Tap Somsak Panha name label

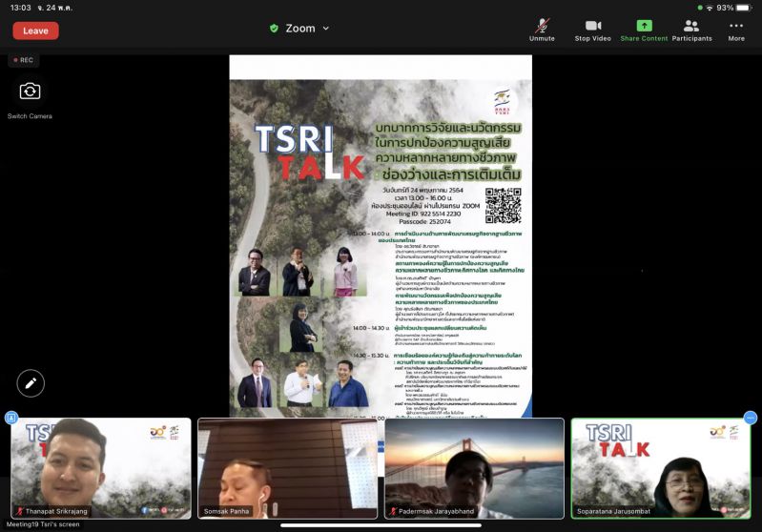(x=226, y=511)
